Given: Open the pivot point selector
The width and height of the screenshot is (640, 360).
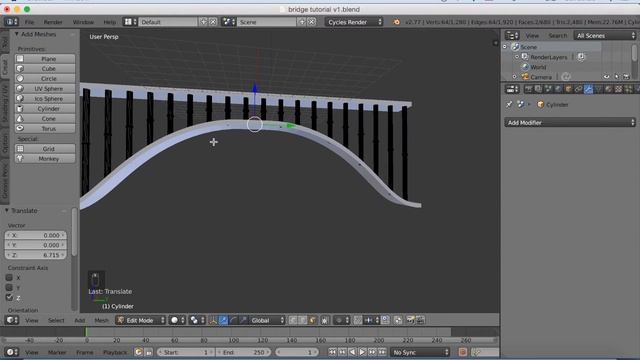Looking at the screenshot, I should [x=197, y=320].
